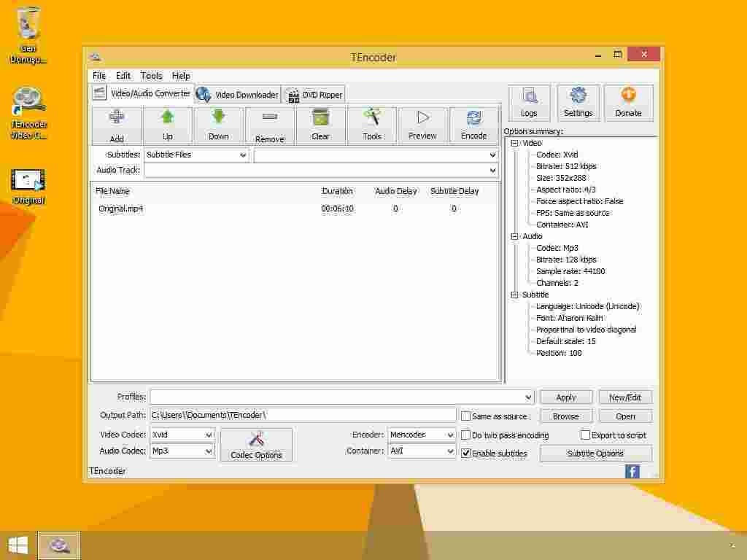Open the Subtitle Files dropdown

tap(196, 155)
